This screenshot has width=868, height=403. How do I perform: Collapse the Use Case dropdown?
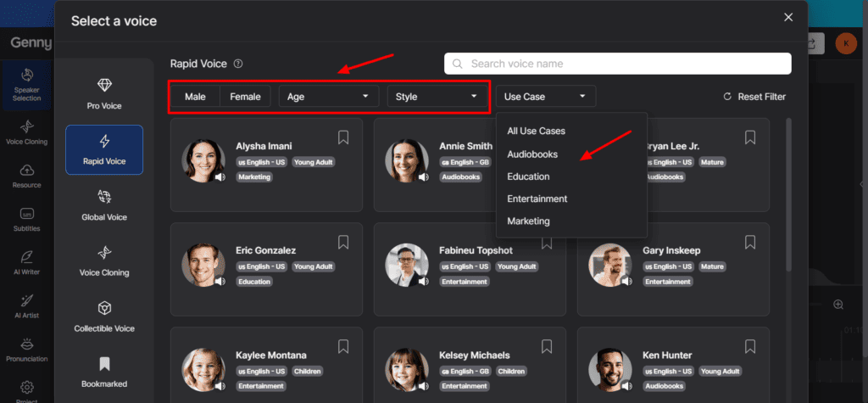click(x=545, y=97)
